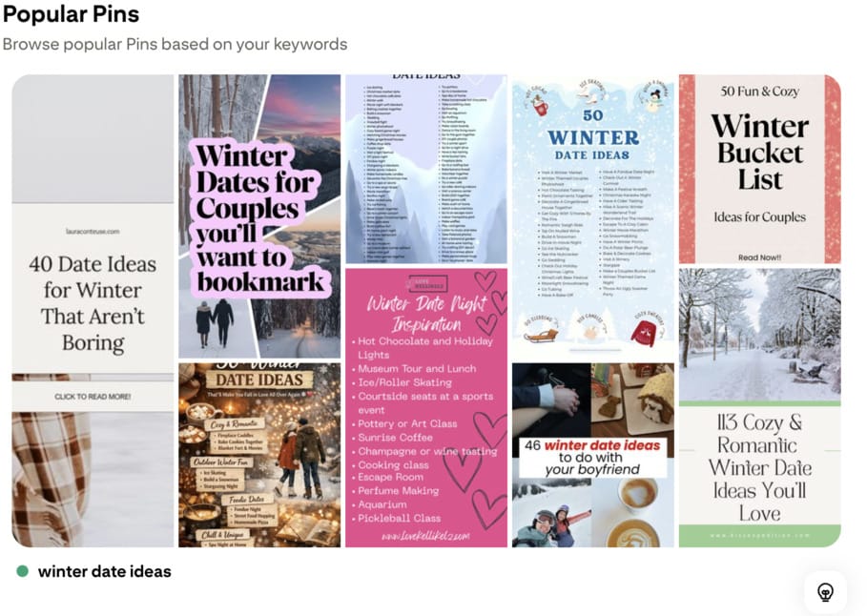Image resolution: width=867 pixels, height=616 pixels.
Task: Click 'Read Now!!' on the bucket list pin
Action: click(760, 257)
